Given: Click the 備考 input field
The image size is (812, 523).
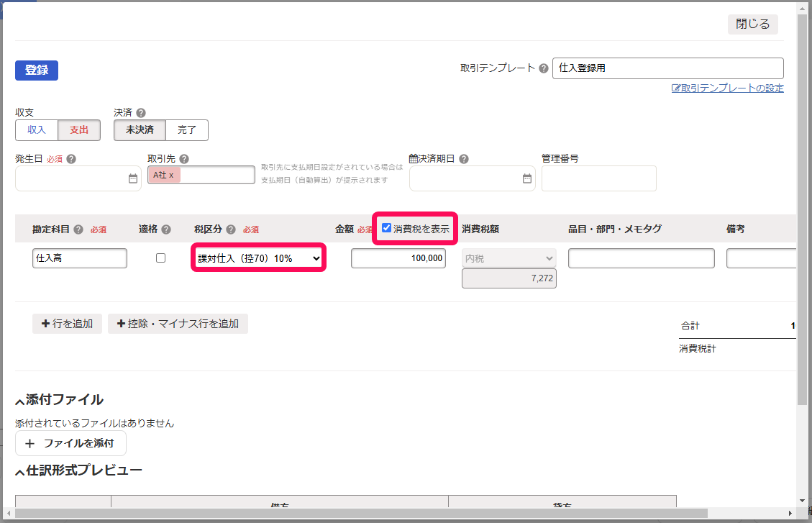Looking at the screenshot, I should [761, 258].
